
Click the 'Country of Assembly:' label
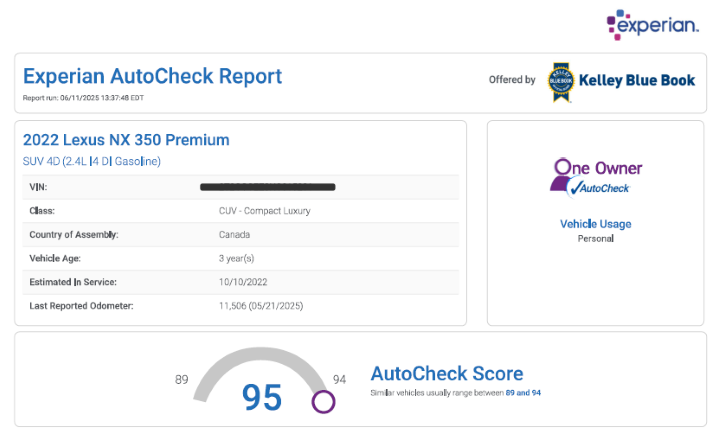tap(74, 235)
